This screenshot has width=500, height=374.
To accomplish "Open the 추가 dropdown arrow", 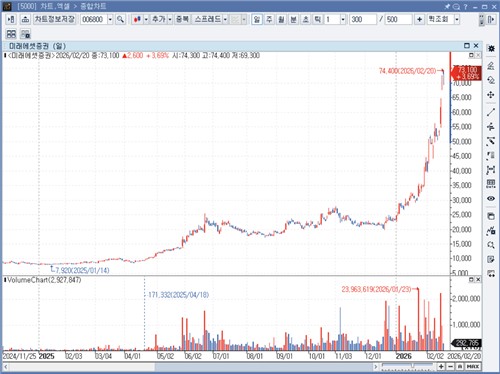I will (x=170, y=19).
